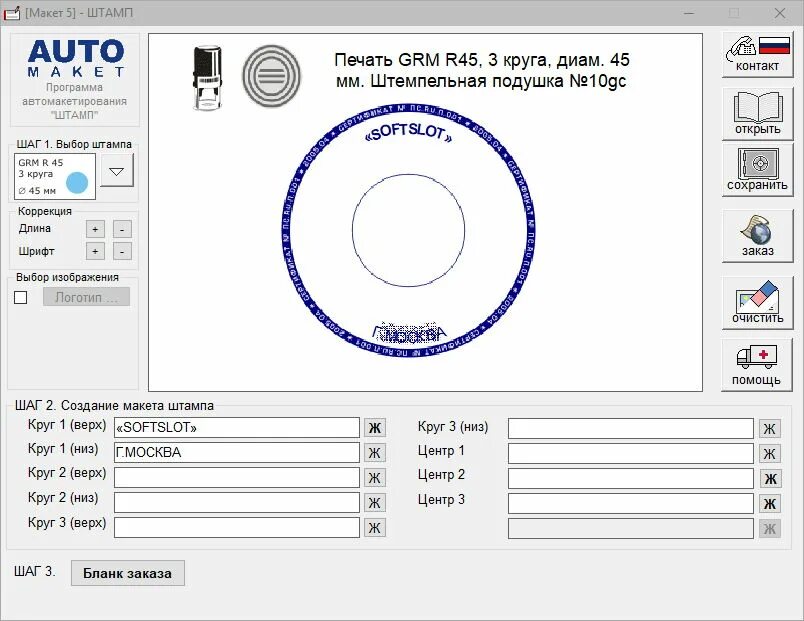Toggle bold Ж for Круг 3 (низ)
804x621 pixels.
[770, 429]
